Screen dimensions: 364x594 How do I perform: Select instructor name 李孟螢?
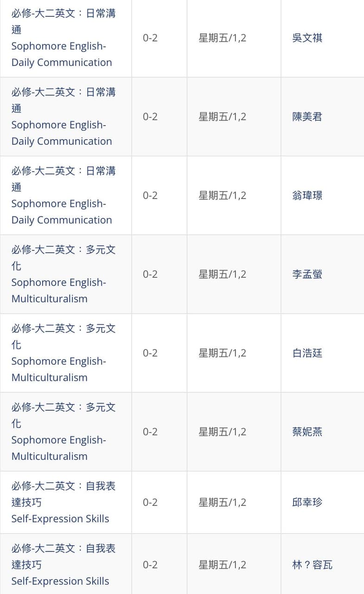pyautogui.click(x=307, y=275)
